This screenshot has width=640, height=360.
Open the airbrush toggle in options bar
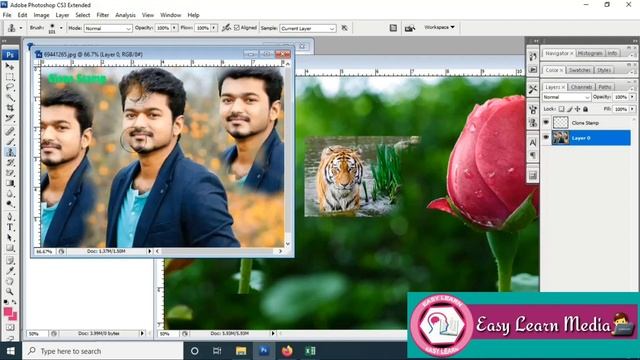[226, 28]
